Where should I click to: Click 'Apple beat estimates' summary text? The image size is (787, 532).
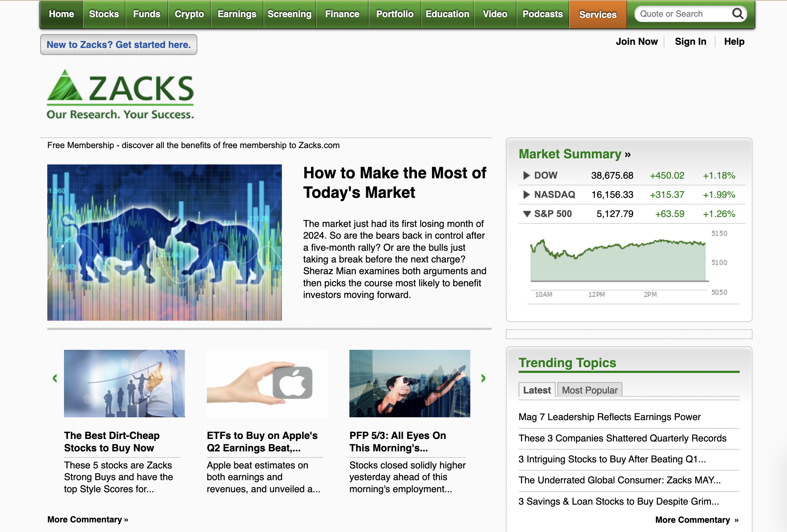(x=263, y=477)
